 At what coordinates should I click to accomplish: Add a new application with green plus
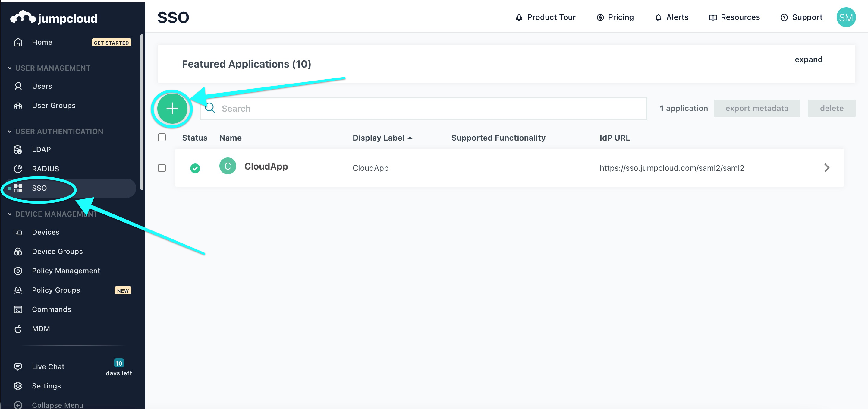(x=172, y=109)
